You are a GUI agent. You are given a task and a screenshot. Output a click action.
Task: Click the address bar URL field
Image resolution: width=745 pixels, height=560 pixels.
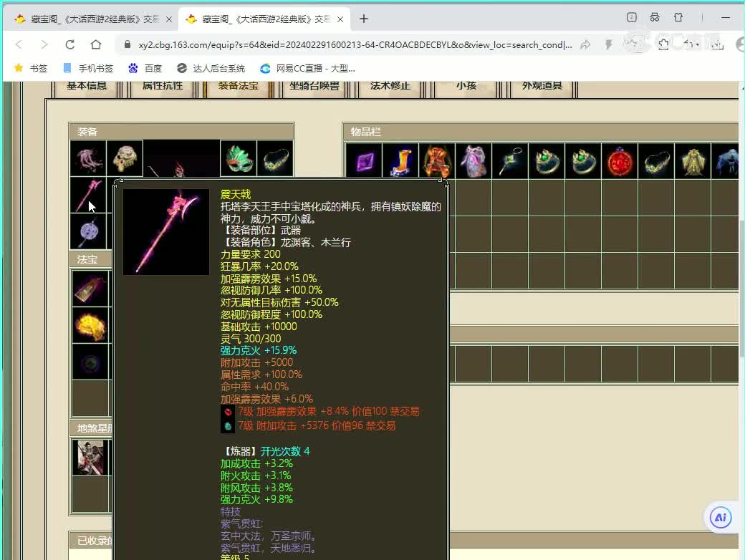(x=355, y=44)
